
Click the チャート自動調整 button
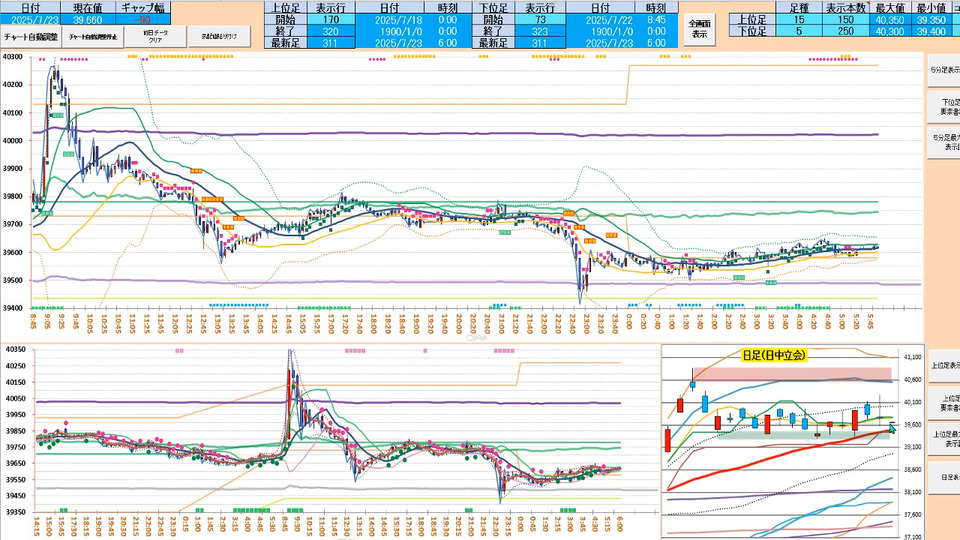(31, 36)
